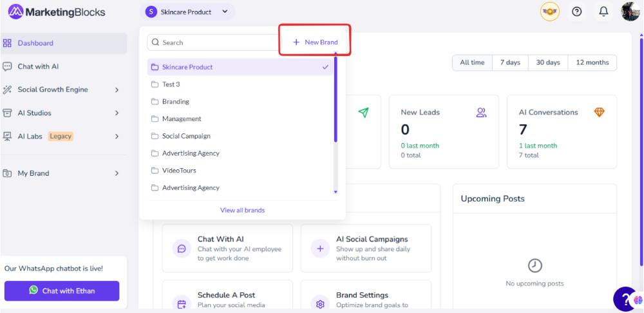Open Chat with AI in sidebar
Screen dimensions: 644x313
click(x=39, y=66)
